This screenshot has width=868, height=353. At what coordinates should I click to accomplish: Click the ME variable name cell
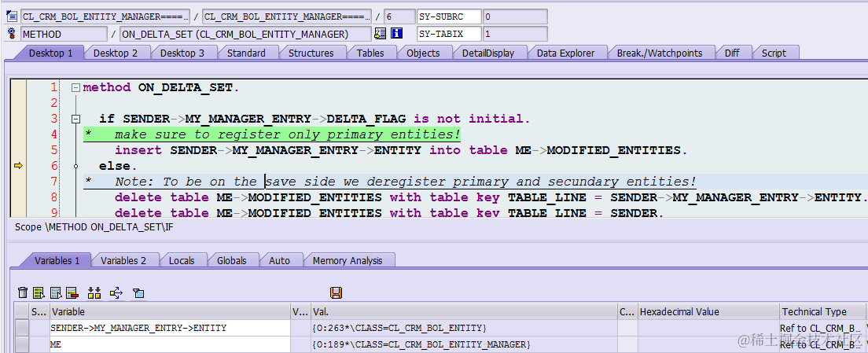170,344
